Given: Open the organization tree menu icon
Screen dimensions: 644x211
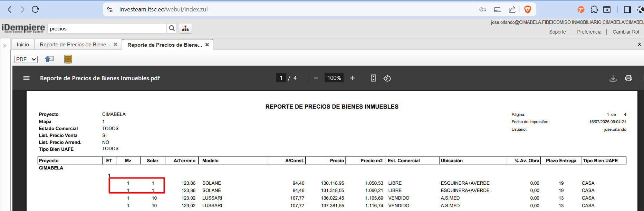Looking at the screenshot, I should tap(185, 28).
